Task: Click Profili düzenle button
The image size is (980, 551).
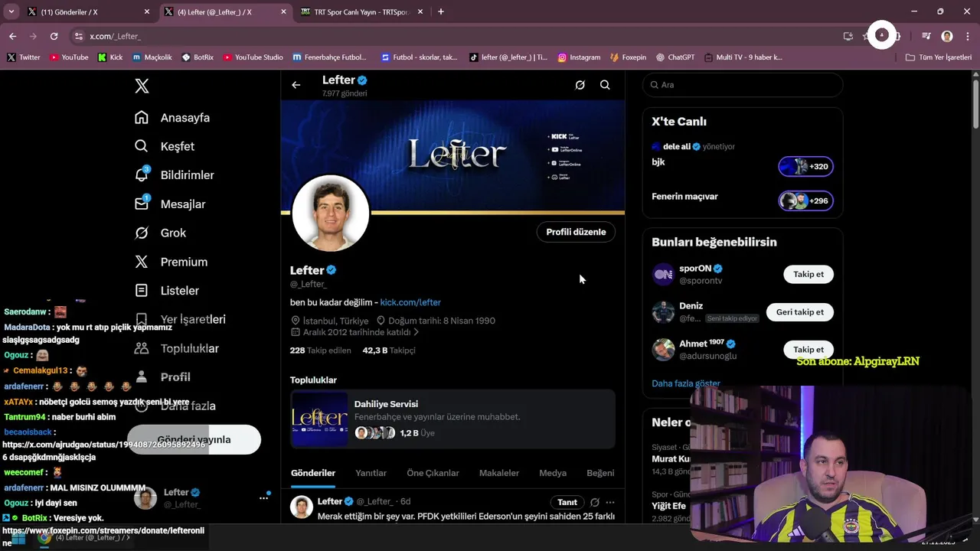Action: pos(576,232)
